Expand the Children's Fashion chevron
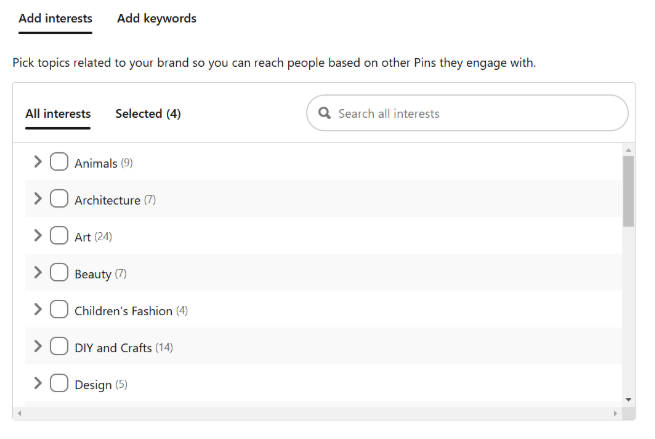655x439 pixels. tap(38, 309)
